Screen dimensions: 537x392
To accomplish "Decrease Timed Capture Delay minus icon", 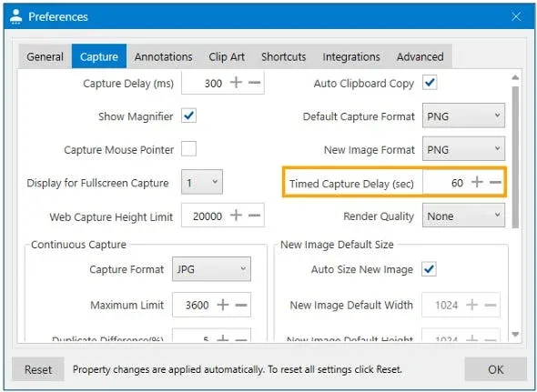I will 495,182.
